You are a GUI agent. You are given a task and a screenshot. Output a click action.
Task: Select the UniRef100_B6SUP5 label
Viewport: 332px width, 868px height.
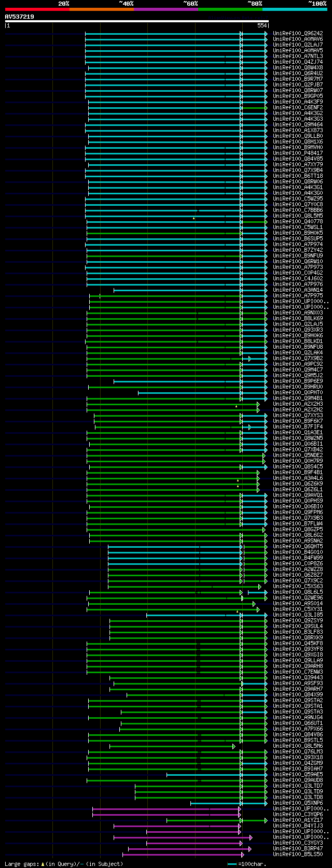[x=298, y=239]
